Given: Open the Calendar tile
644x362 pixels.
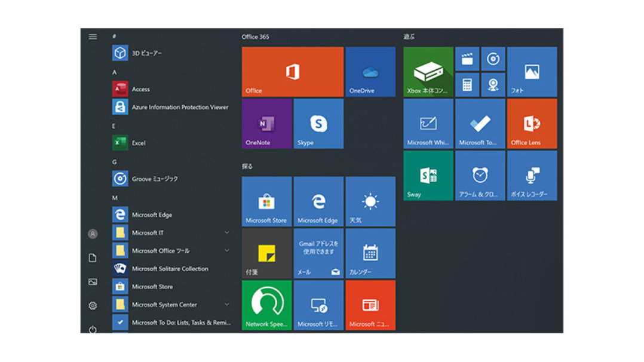Looking at the screenshot, I should coord(370,253).
